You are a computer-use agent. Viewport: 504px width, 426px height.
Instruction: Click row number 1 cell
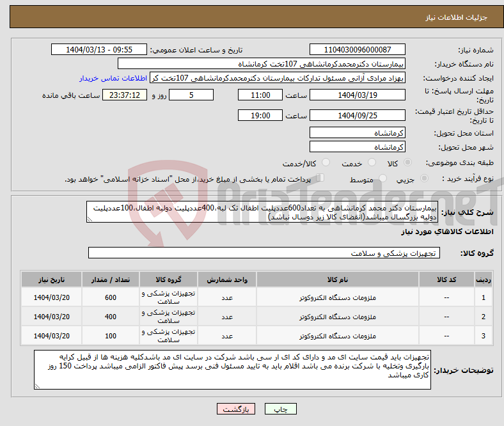[x=483, y=297]
